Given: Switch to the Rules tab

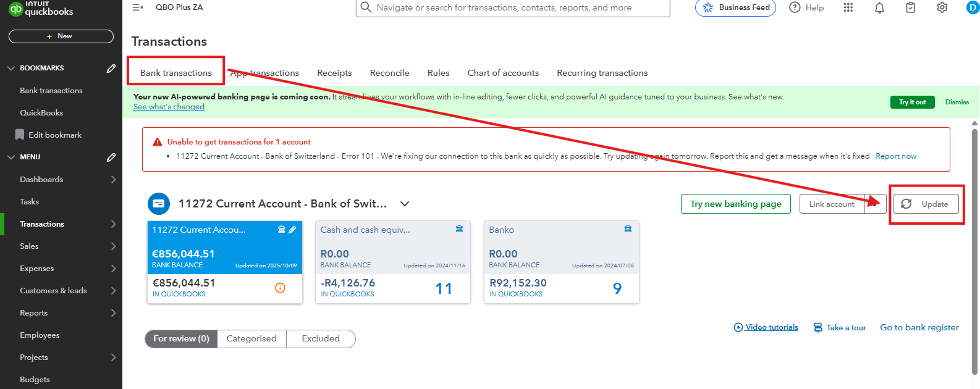Looking at the screenshot, I should tap(438, 73).
